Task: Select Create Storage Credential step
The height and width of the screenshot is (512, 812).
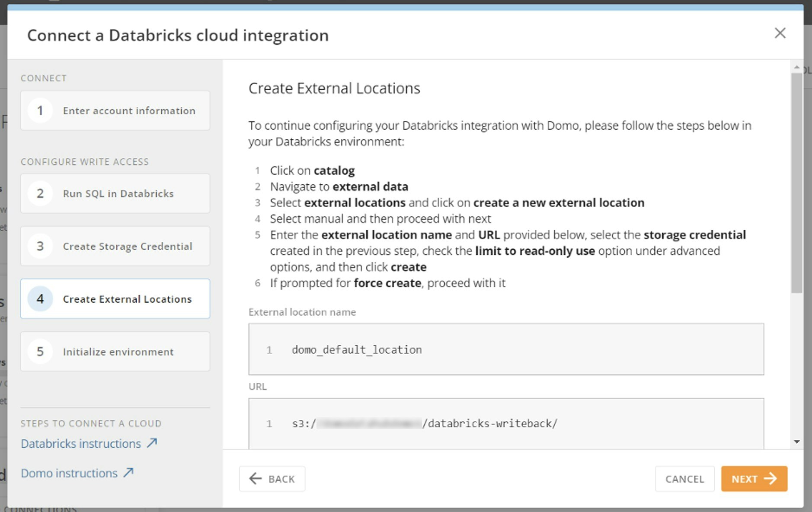Action: 127,246
